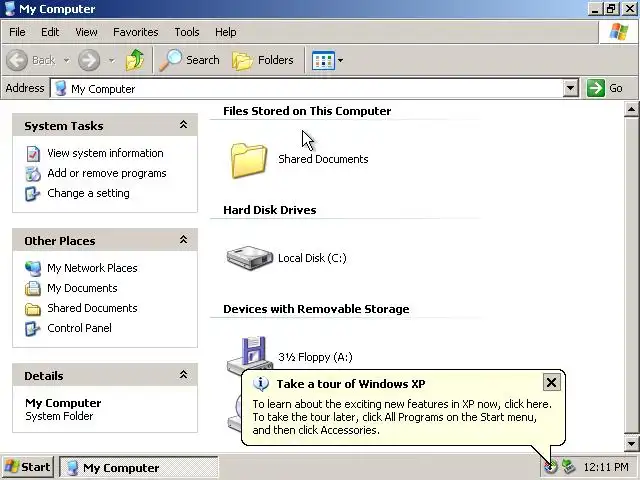Click My Computer icon in address bar
Viewport: 640px width, 480px height.
(x=61, y=88)
